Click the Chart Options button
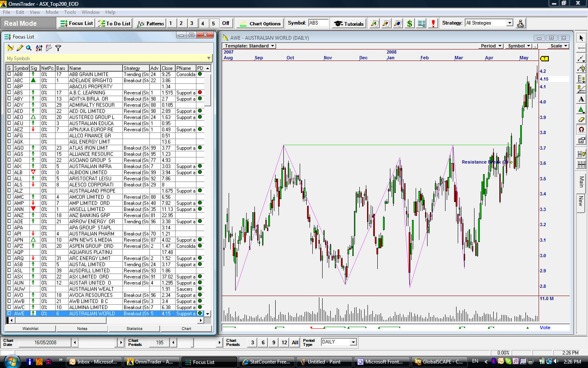Image resolution: width=588 pixels, height=368 pixels. pyautogui.click(x=260, y=23)
